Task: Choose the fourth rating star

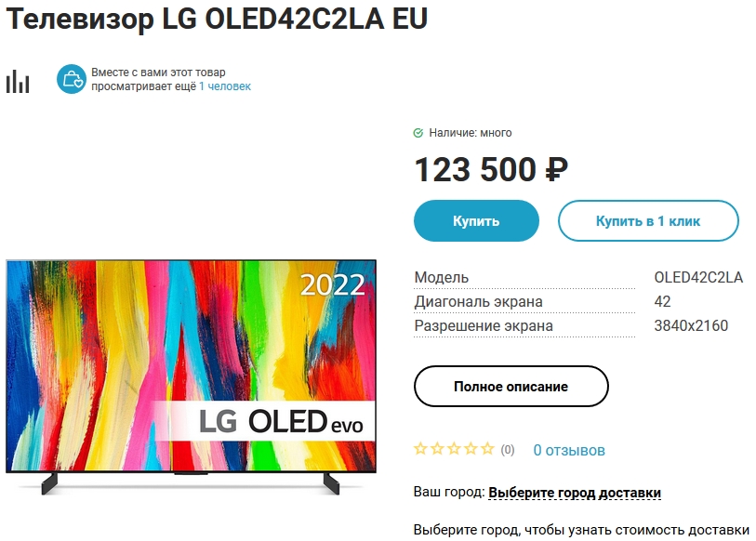Action: (x=471, y=450)
